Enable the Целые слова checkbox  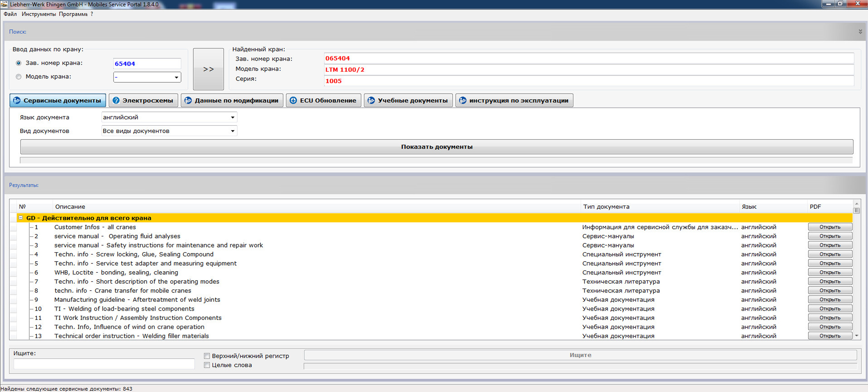click(x=207, y=365)
